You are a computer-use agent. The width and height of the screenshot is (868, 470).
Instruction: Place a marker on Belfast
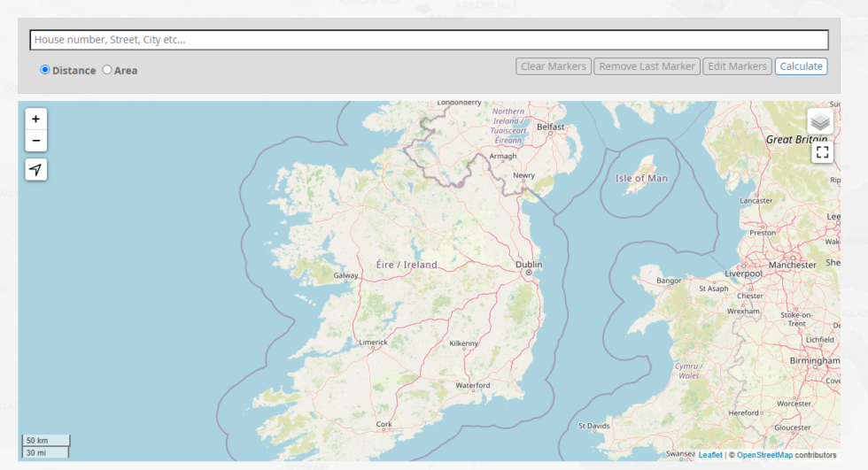tap(549, 127)
